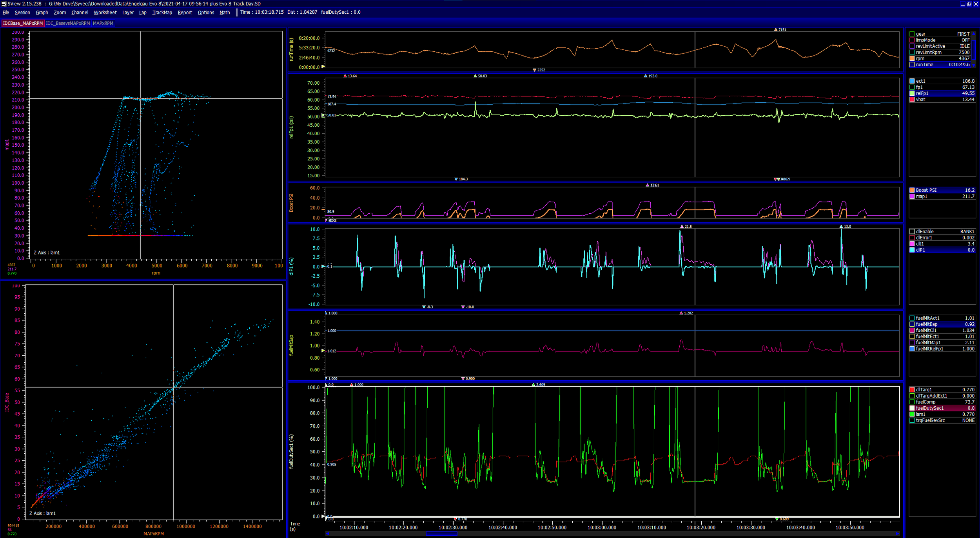Image resolution: width=980 pixels, height=538 pixels.
Task: Click the magenta map1 color swatch
Action: click(x=913, y=196)
